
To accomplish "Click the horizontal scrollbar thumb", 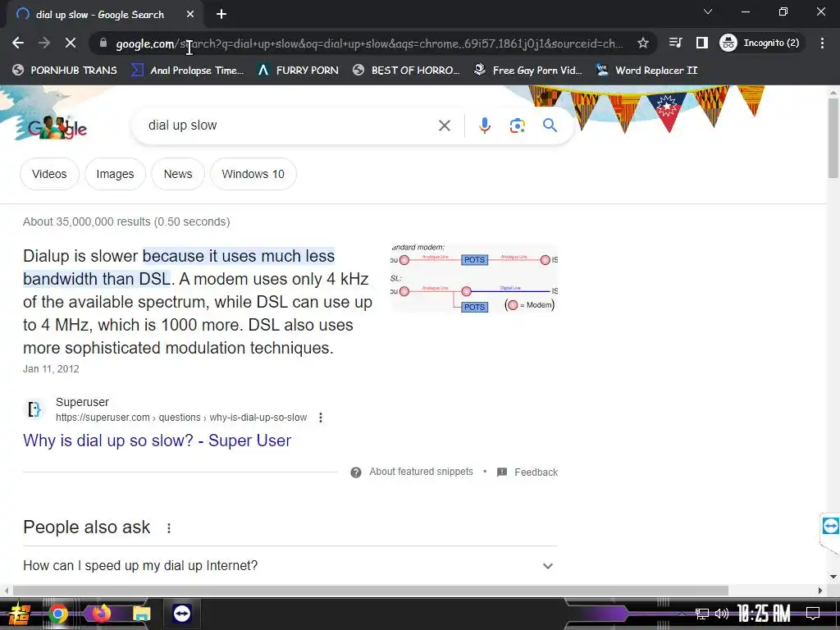I will [x=370, y=591].
